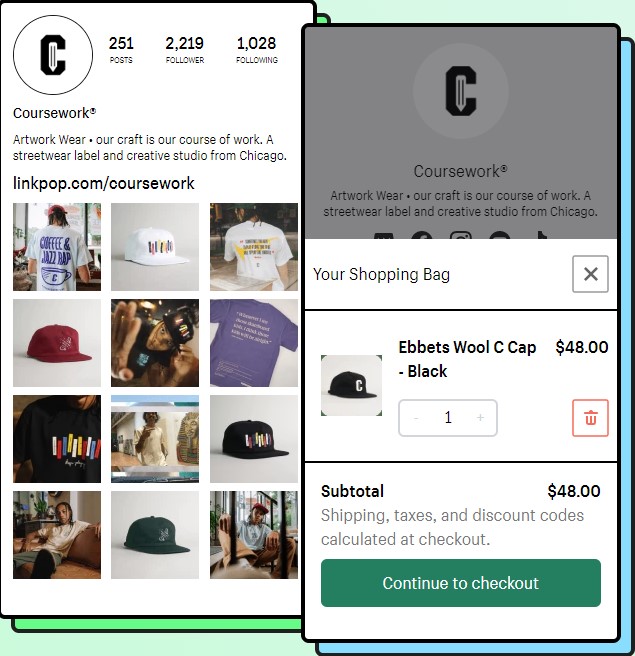The image size is (635, 656).
Task: Decrease cap quantity with minus button
Action: pyautogui.click(x=416, y=418)
